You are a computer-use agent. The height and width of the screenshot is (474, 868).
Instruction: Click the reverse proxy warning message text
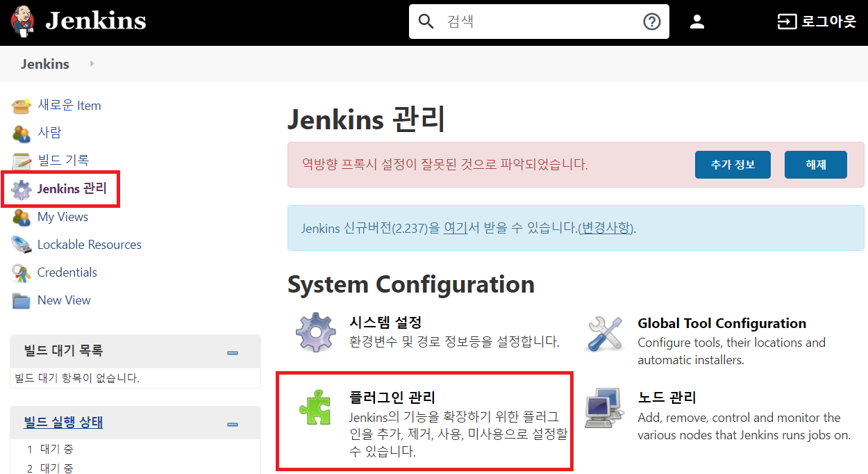(444, 165)
